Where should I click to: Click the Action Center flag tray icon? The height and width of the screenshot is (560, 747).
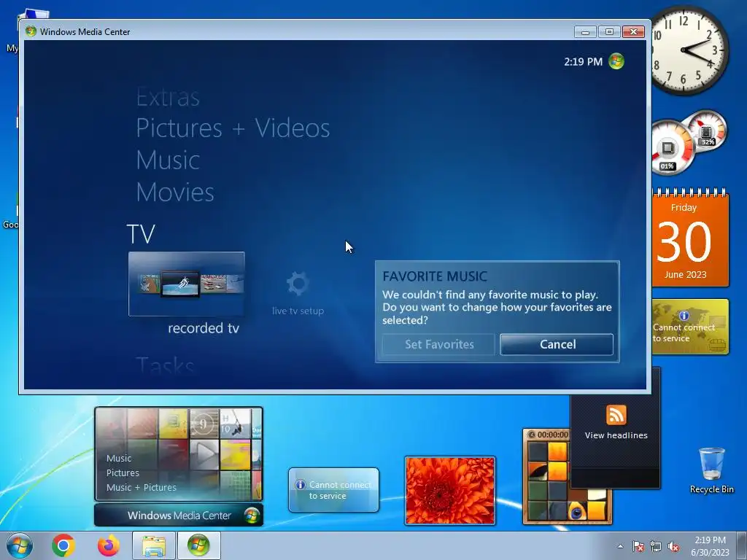[638, 546]
